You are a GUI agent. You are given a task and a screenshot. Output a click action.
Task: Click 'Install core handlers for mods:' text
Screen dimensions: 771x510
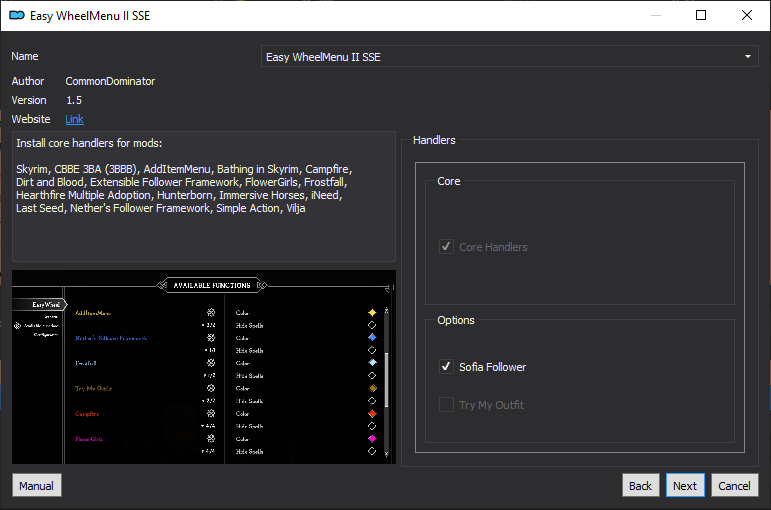point(89,143)
